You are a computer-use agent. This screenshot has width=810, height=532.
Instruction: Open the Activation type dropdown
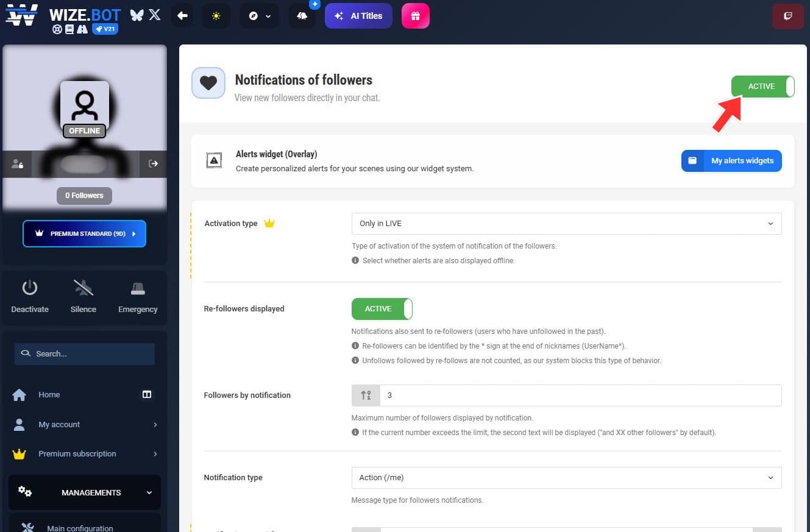566,224
